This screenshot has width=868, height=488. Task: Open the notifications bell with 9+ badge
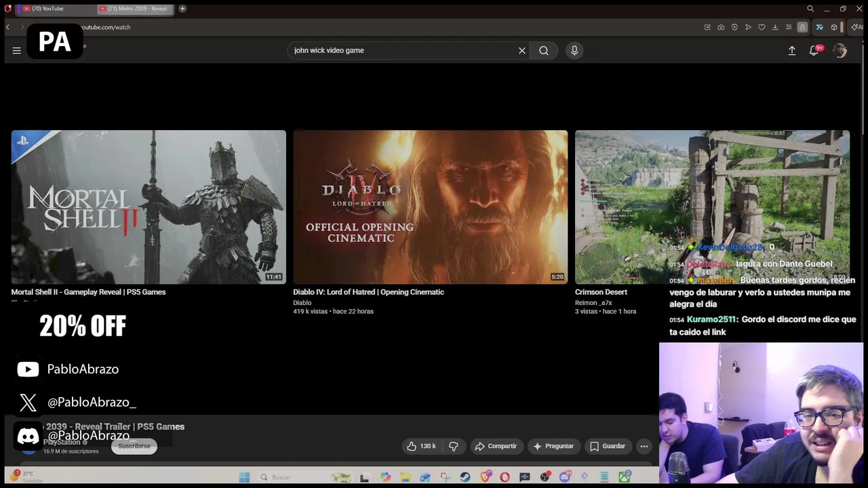[x=815, y=50]
